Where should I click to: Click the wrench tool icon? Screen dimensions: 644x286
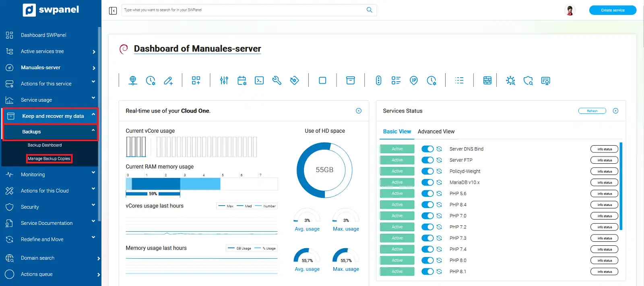point(277,80)
